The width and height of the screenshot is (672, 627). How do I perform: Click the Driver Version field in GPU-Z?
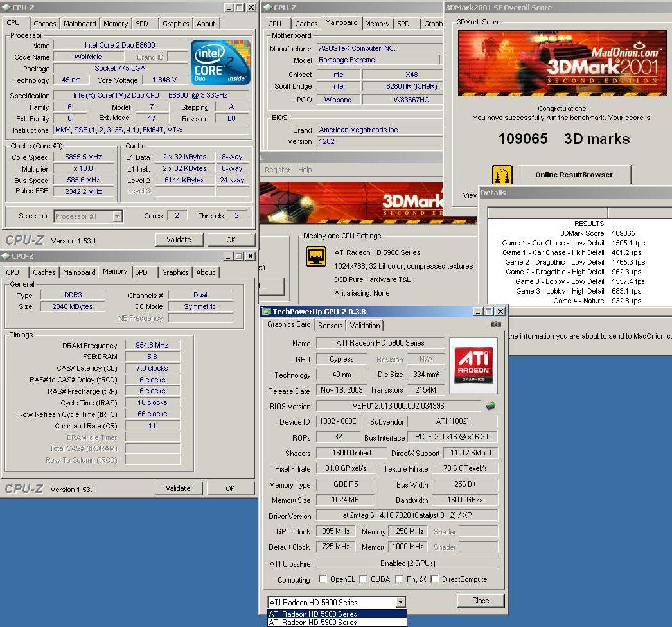(407, 515)
